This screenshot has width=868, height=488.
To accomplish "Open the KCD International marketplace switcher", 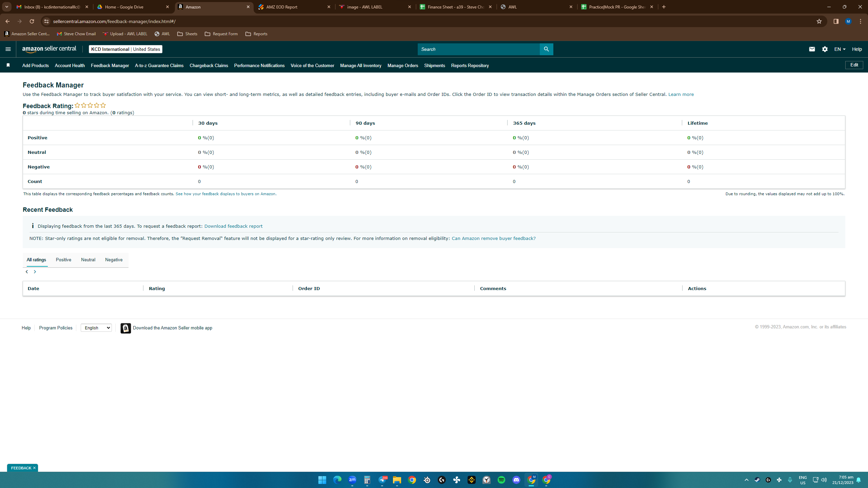I will point(125,49).
